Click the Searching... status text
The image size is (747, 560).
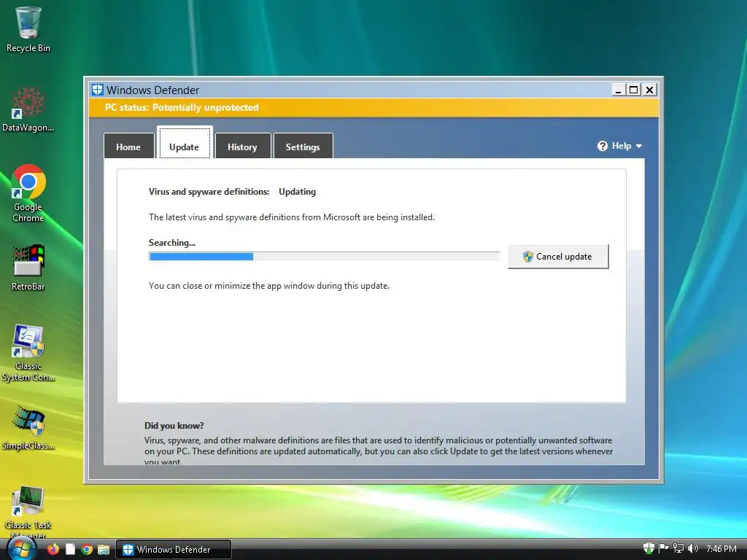(x=172, y=242)
